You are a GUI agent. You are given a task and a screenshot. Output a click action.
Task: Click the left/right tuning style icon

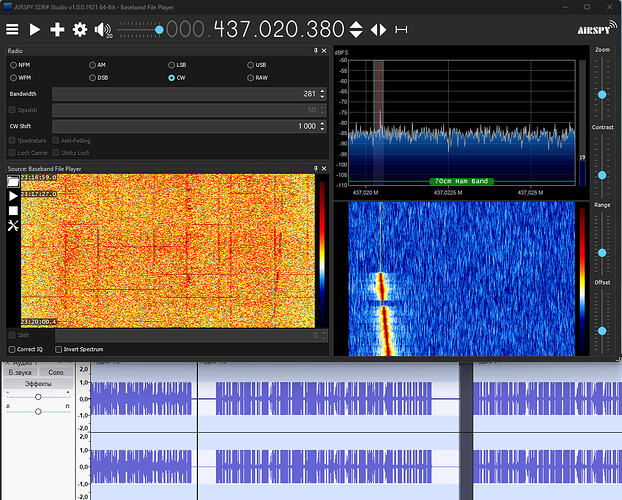point(379,30)
